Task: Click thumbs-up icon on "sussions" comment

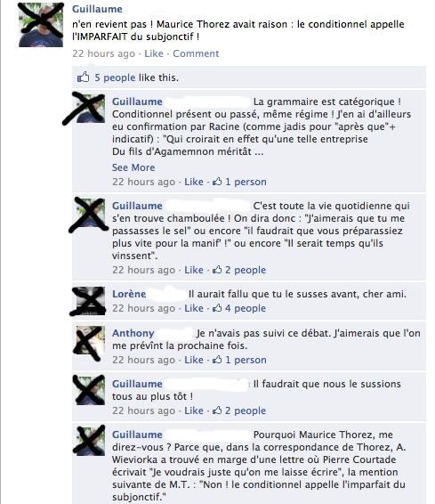Action: click(217, 410)
